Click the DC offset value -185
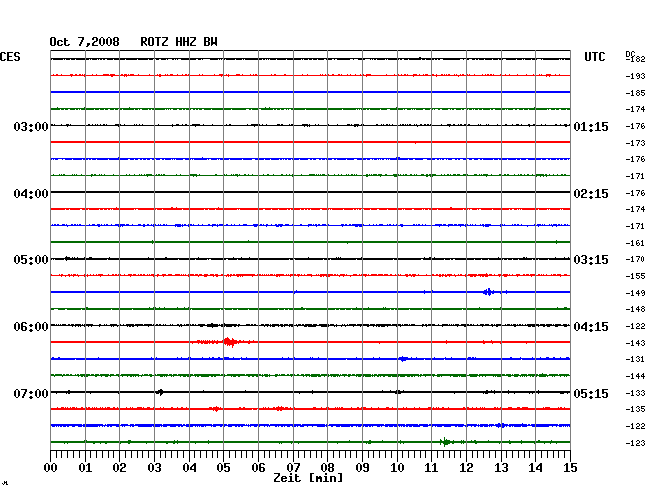Viewport: 650px width, 494px height. pyautogui.click(x=635, y=93)
